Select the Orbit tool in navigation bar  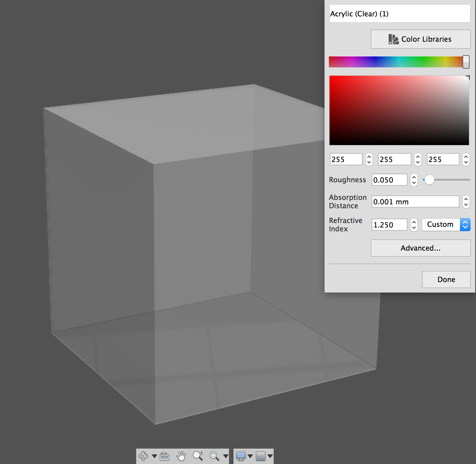point(143,456)
